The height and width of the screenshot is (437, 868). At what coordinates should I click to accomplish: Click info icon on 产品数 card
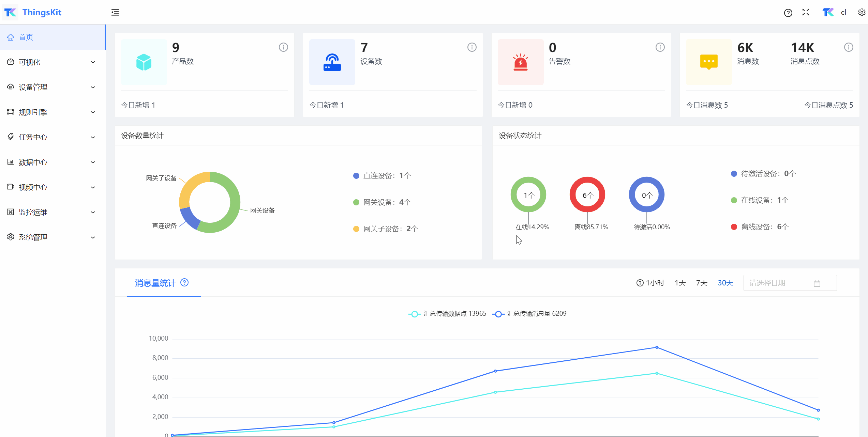pyautogui.click(x=283, y=47)
